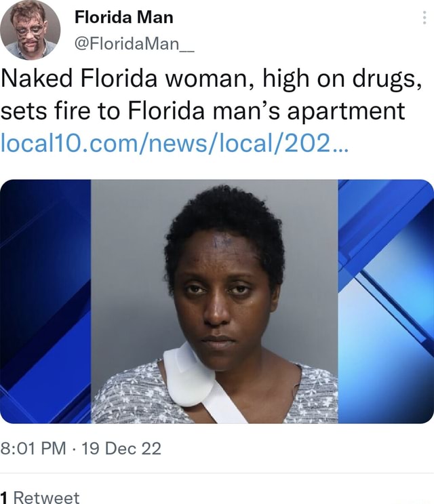Follow the local10.com news link
The width and height of the screenshot is (434, 504).
174,142
